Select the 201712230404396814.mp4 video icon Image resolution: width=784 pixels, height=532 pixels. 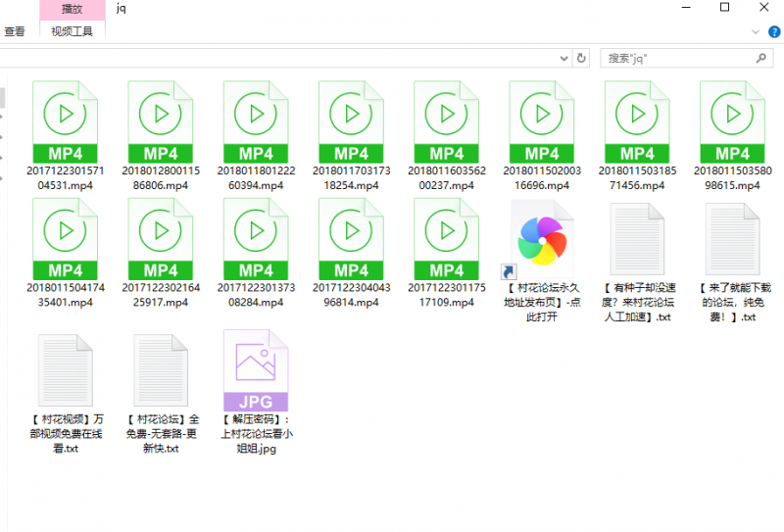coord(351,239)
